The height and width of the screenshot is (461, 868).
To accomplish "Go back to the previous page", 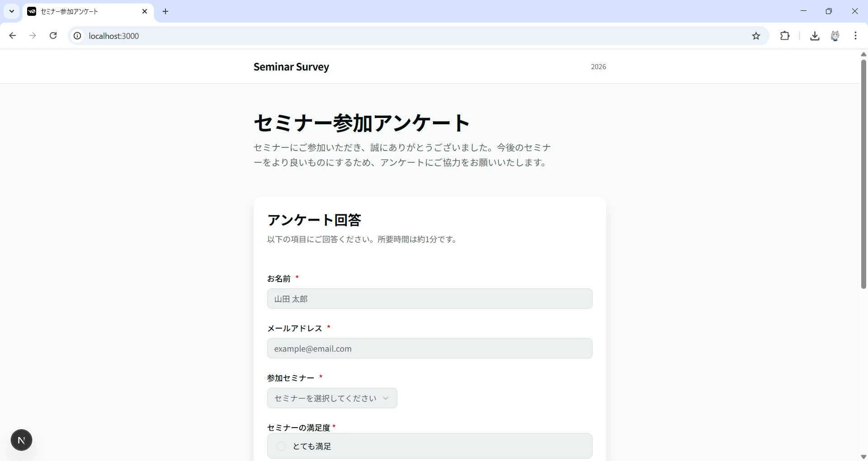I will tap(13, 36).
